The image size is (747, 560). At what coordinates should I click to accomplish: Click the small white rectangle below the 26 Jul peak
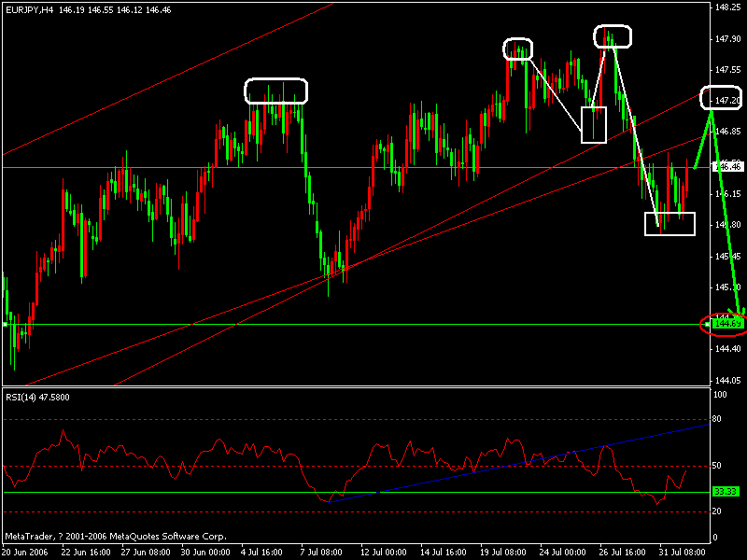(595, 125)
